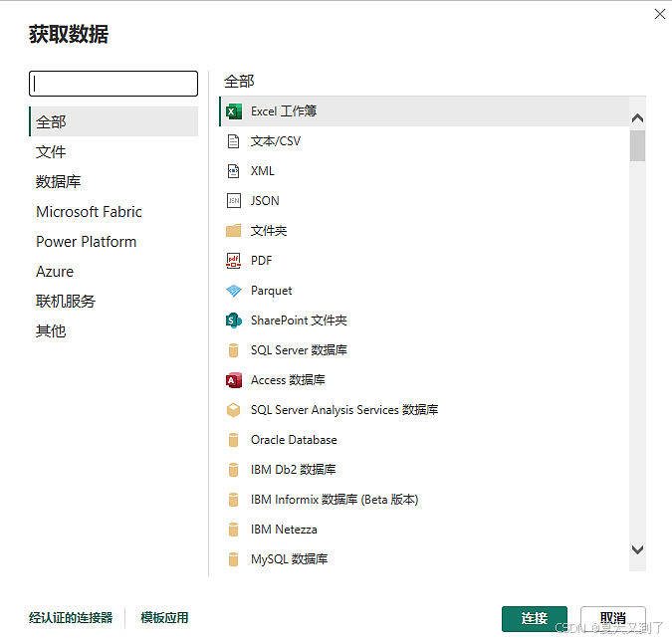The height and width of the screenshot is (642, 672).
Task: Click the JSON file icon
Action: click(234, 201)
